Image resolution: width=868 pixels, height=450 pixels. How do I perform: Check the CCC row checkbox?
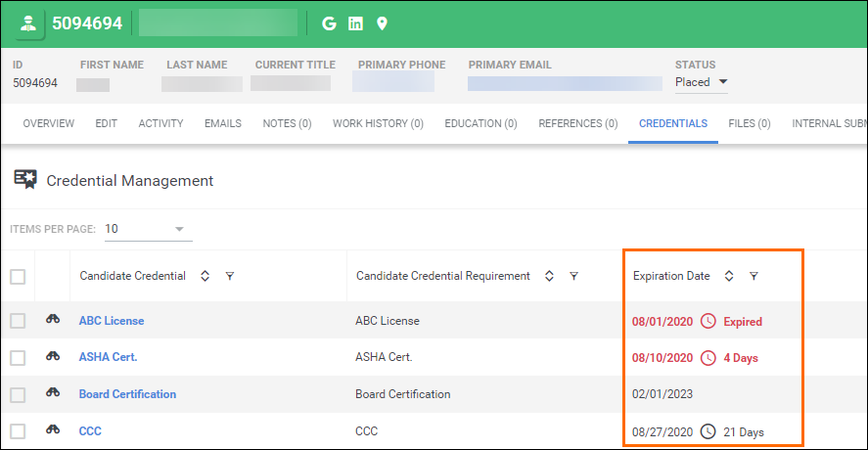point(18,431)
